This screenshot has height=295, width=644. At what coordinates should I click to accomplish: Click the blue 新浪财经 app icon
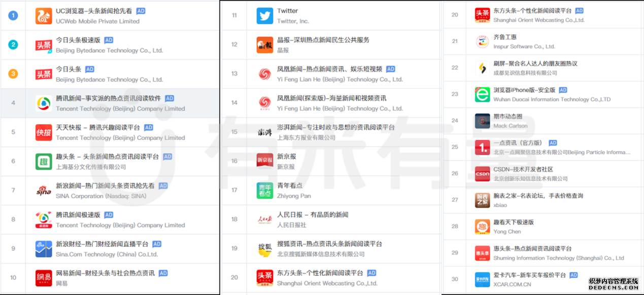coord(44,249)
